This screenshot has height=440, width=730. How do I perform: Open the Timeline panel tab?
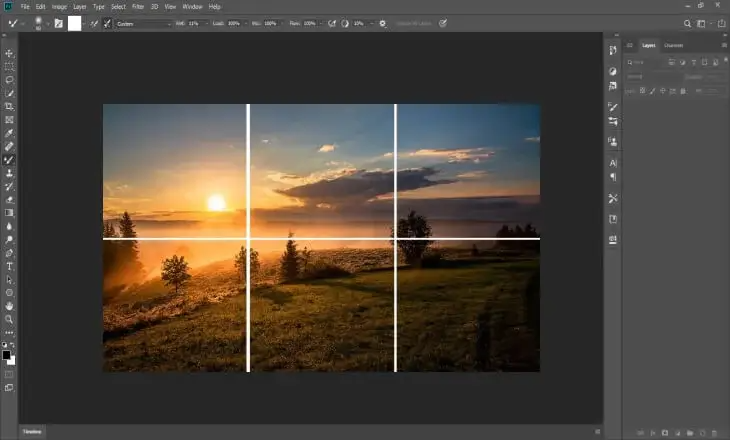coord(32,432)
